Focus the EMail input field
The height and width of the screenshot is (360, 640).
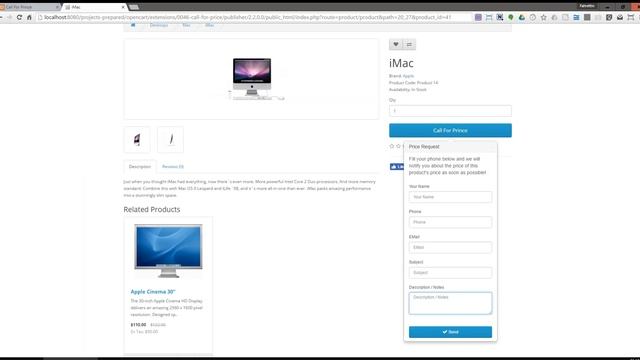click(x=450, y=247)
